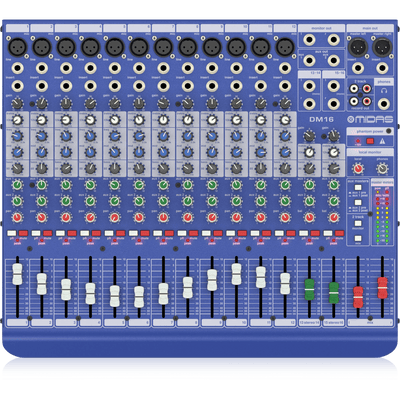Screen dimensions: 400x400
Task: Click the 13-14 stereo gain knob
Action: (x=309, y=136)
